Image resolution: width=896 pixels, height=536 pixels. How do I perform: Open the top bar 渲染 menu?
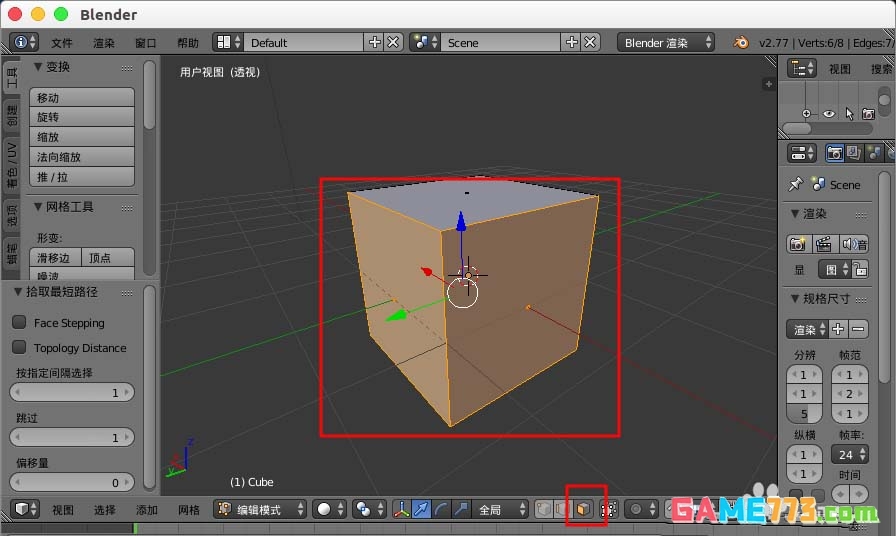103,43
